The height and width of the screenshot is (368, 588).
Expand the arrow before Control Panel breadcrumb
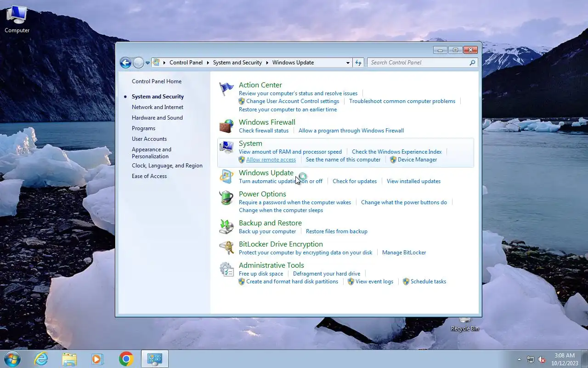(x=164, y=63)
